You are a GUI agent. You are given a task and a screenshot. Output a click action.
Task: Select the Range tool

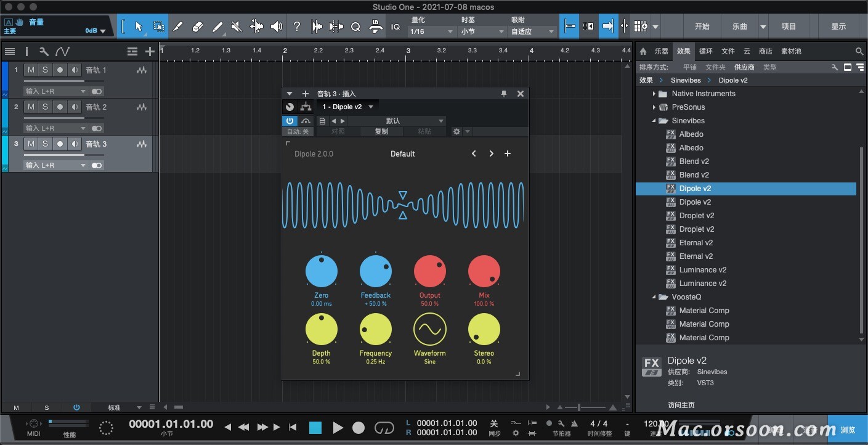(158, 27)
